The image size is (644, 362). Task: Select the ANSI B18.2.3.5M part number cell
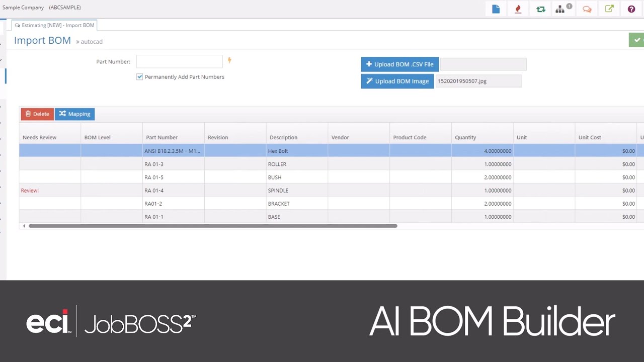click(x=173, y=151)
